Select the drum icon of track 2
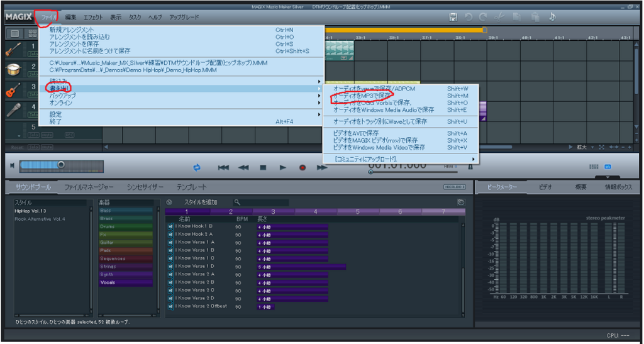This screenshot has height=344, width=644. point(14,70)
